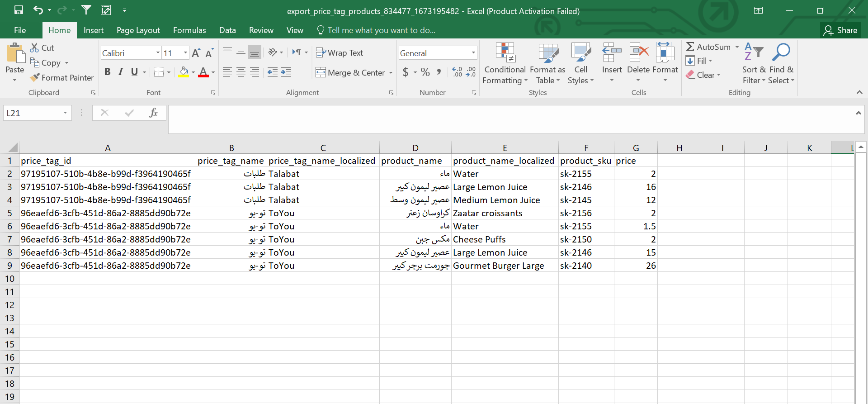Click the Format Painter brush icon
The width and height of the screenshot is (868, 404).
35,78
